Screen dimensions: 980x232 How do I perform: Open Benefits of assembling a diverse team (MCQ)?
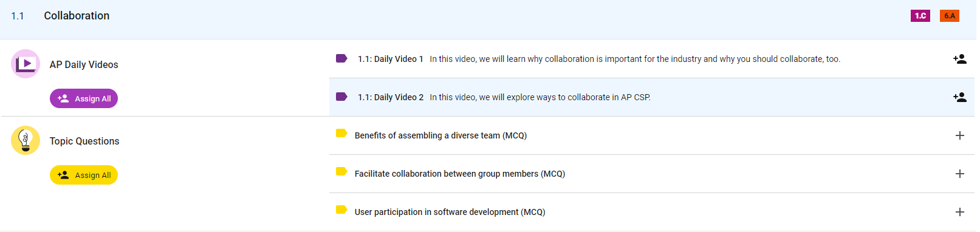[440, 135]
